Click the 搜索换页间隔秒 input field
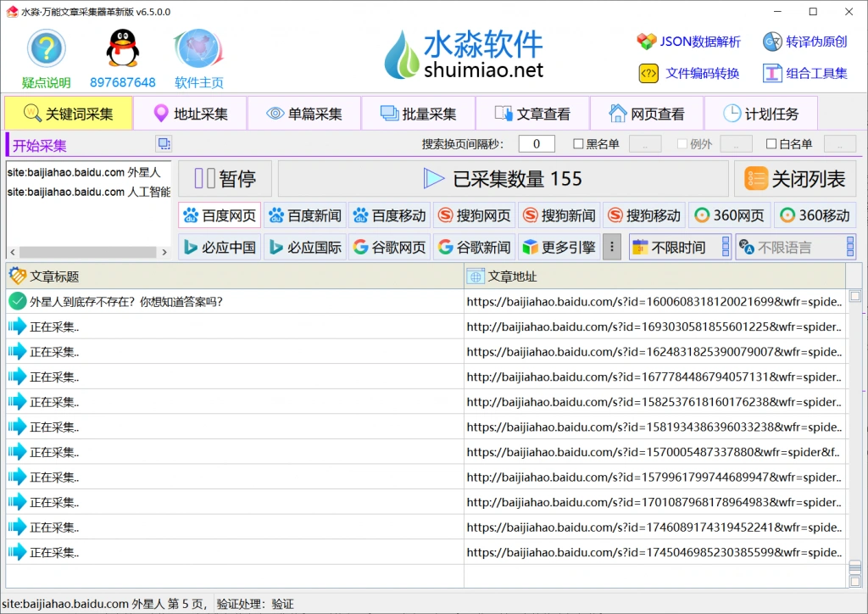The image size is (868, 614). pyautogui.click(x=537, y=144)
